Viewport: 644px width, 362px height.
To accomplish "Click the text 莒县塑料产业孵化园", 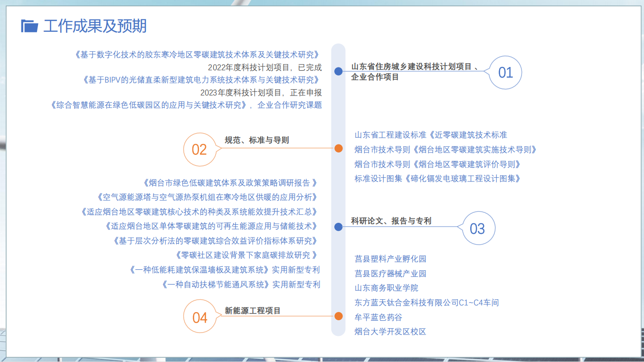I will point(390,259).
